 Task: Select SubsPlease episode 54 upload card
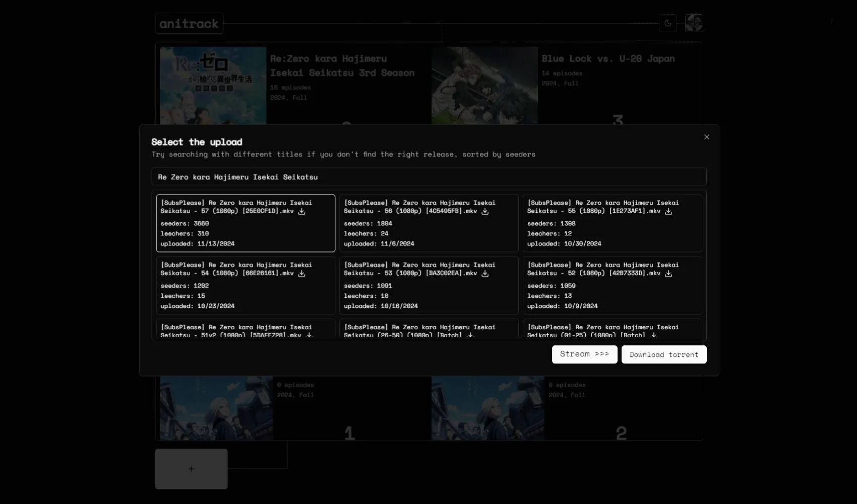pyautogui.click(x=246, y=285)
